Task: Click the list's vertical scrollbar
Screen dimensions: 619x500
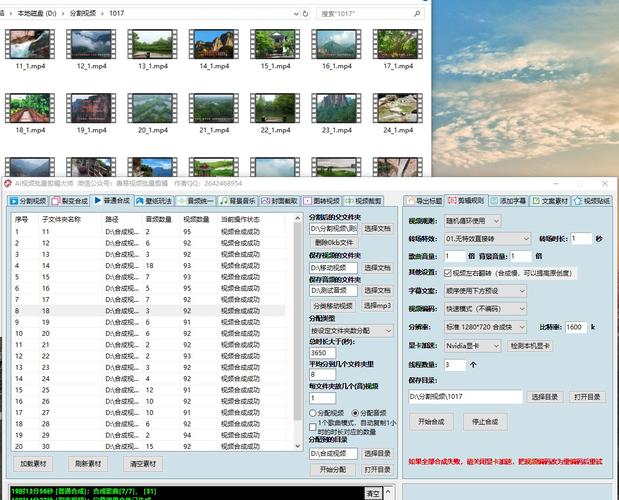Action: coord(298,332)
